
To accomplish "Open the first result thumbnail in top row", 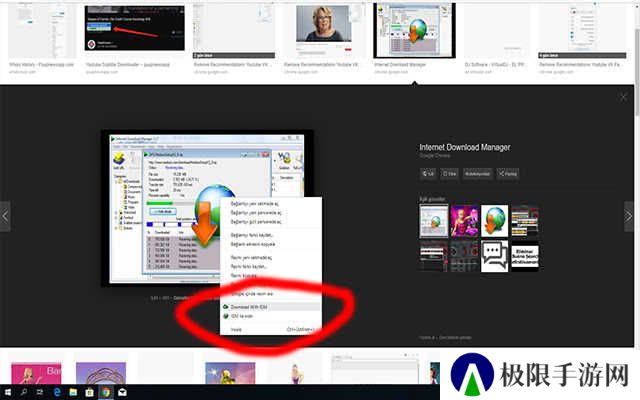I will point(42,31).
